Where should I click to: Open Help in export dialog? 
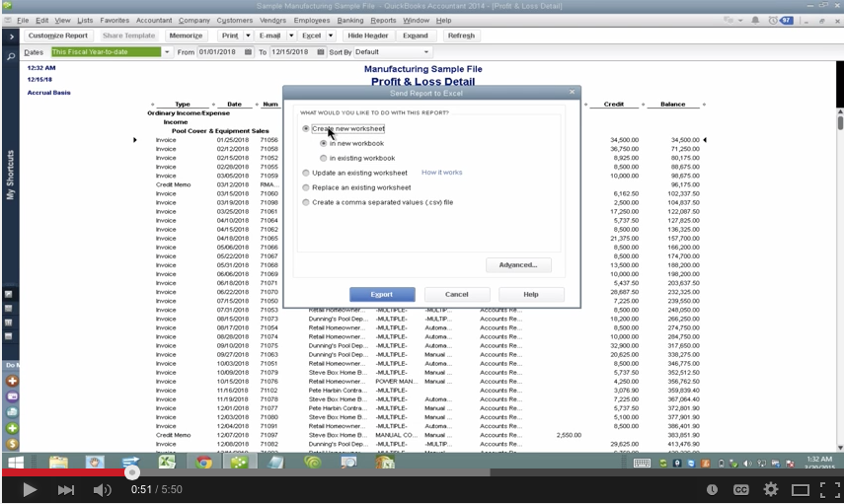[x=531, y=295]
